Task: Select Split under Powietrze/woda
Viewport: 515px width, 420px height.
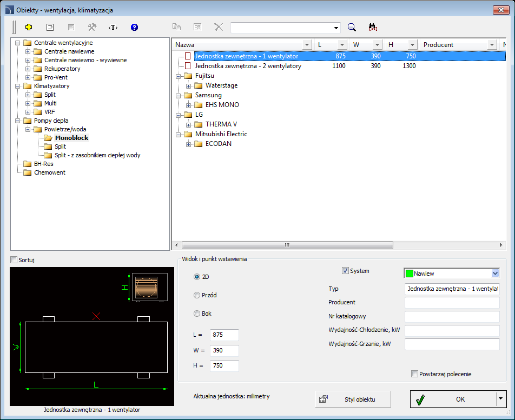Action: (60, 146)
